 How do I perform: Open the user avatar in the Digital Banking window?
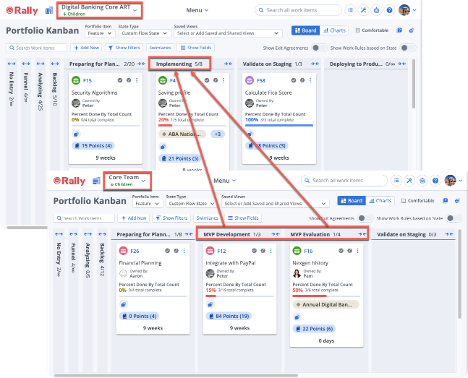tap(404, 10)
